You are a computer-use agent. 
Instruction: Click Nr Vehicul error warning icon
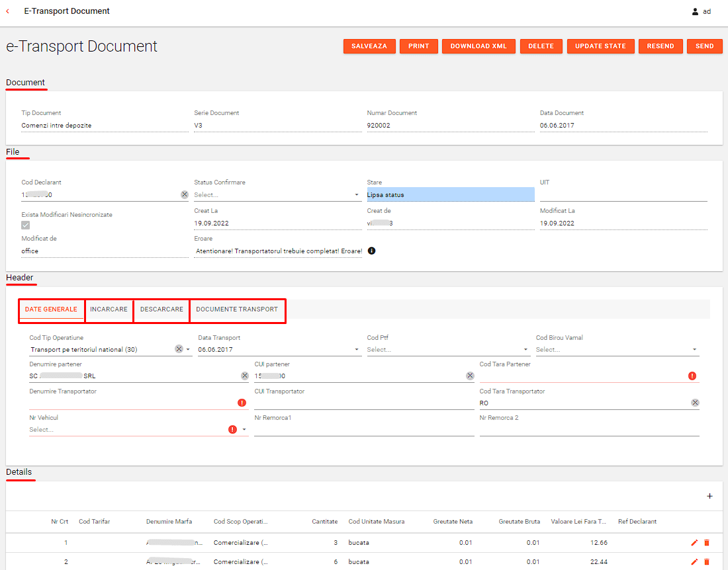pos(232,429)
